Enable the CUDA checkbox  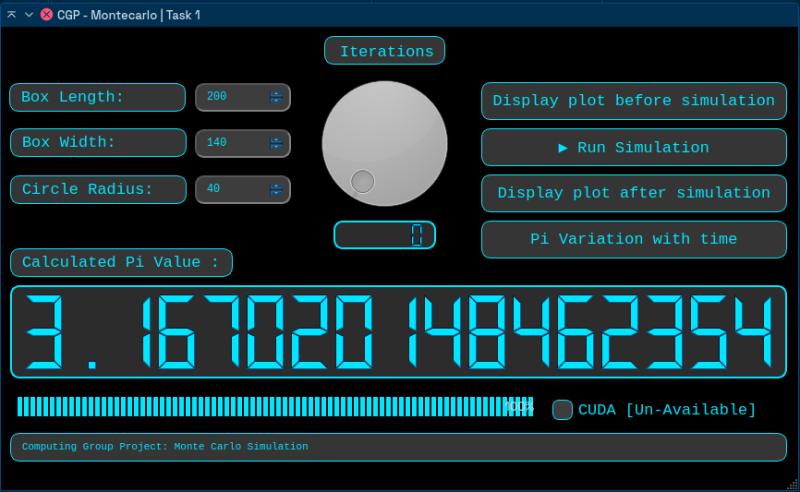562,410
